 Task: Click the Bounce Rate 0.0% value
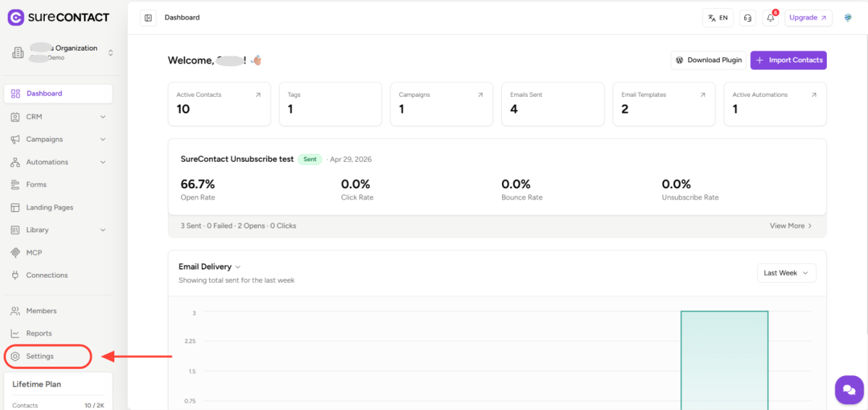tap(516, 184)
